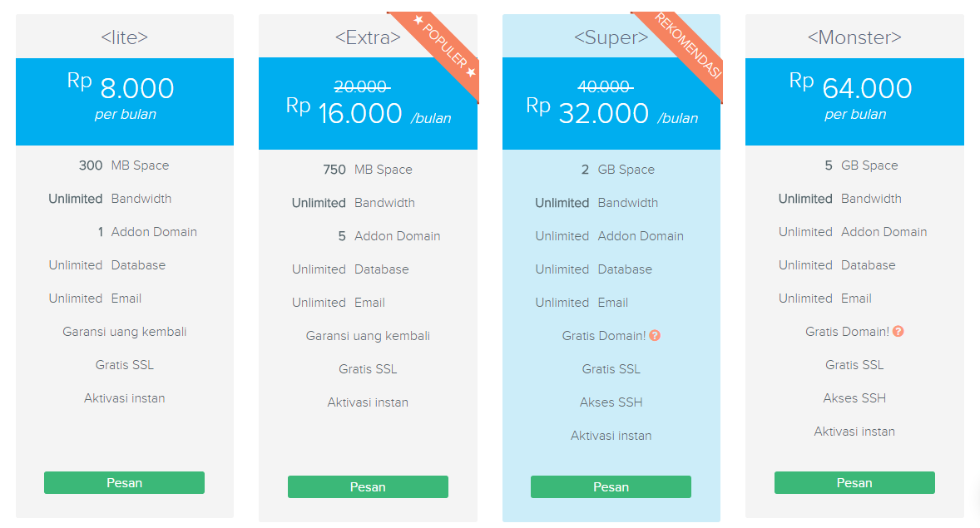
Task: Click 750 MB Space in the Extra plan
Action: click(x=368, y=170)
